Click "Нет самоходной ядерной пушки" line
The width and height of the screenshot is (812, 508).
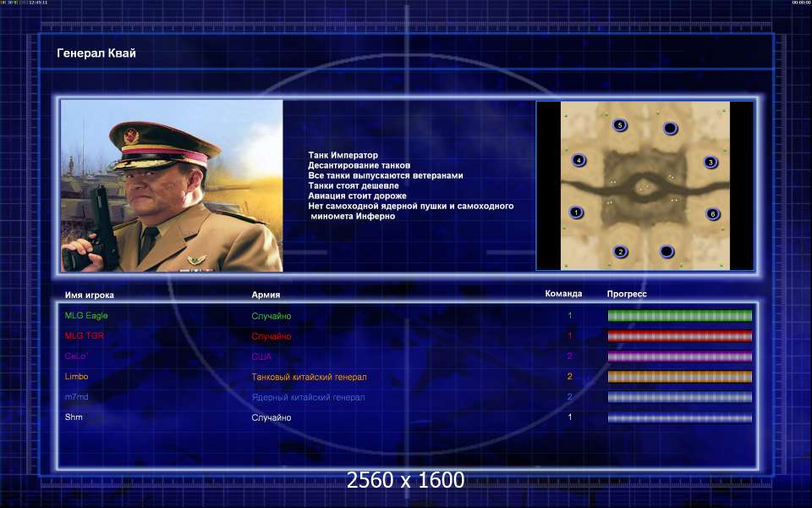[411, 206]
